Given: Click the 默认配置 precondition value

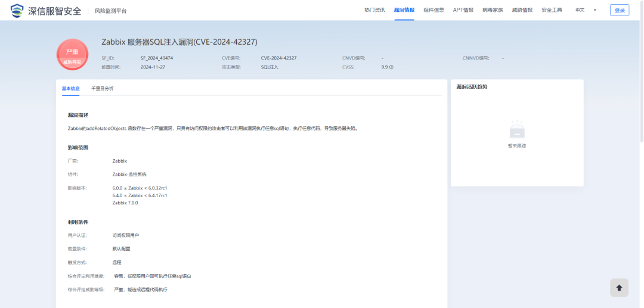Looking at the screenshot, I should tap(121, 249).
